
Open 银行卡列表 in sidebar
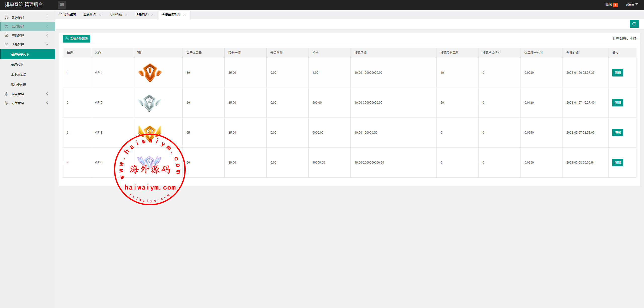[x=19, y=85]
